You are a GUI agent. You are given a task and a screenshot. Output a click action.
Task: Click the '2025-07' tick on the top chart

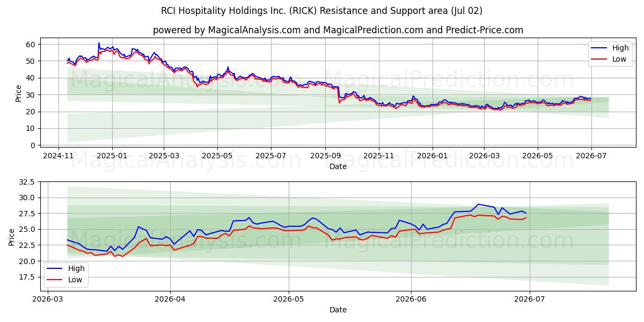pyautogui.click(x=270, y=156)
